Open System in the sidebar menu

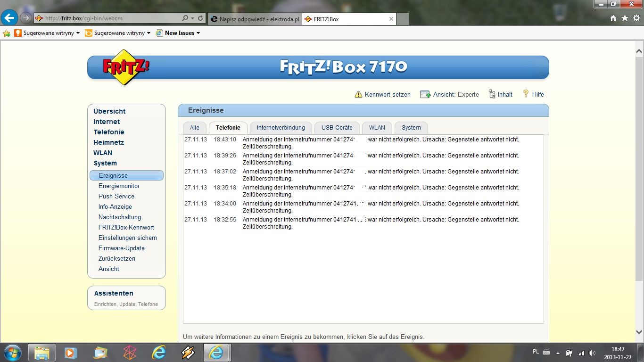coord(105,163)
